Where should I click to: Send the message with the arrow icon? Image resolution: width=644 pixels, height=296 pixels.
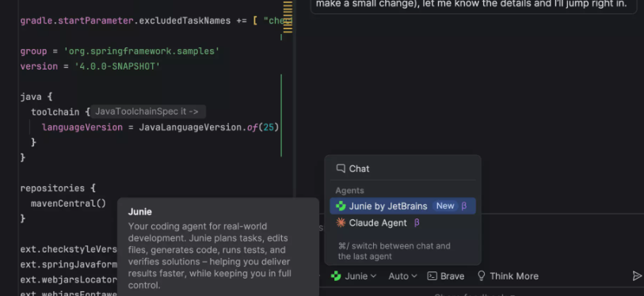coord(637,276)
